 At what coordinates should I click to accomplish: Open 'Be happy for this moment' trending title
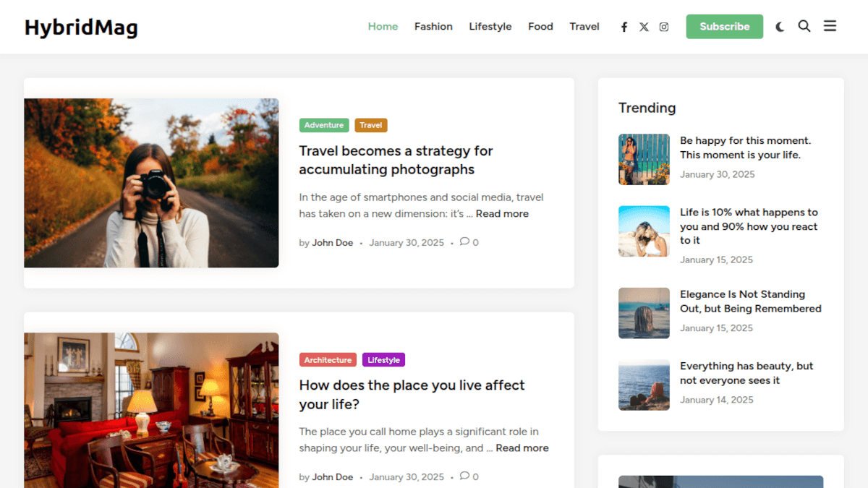[x=746, y=147]
